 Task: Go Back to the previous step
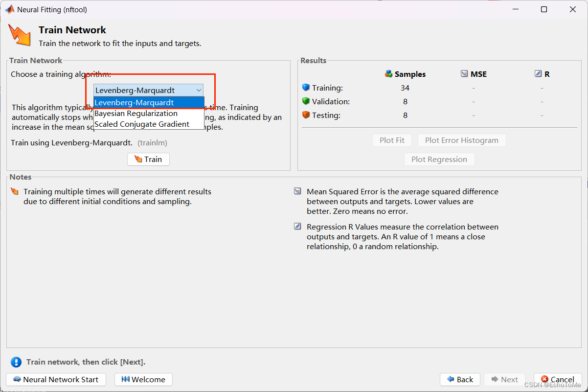pyautogui.click(x=460, y=380)
